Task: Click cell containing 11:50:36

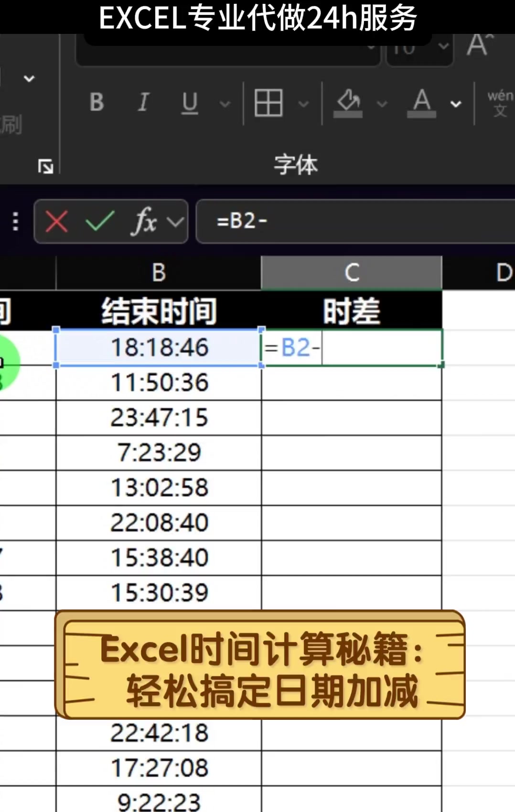Action: tap(159, 383)
